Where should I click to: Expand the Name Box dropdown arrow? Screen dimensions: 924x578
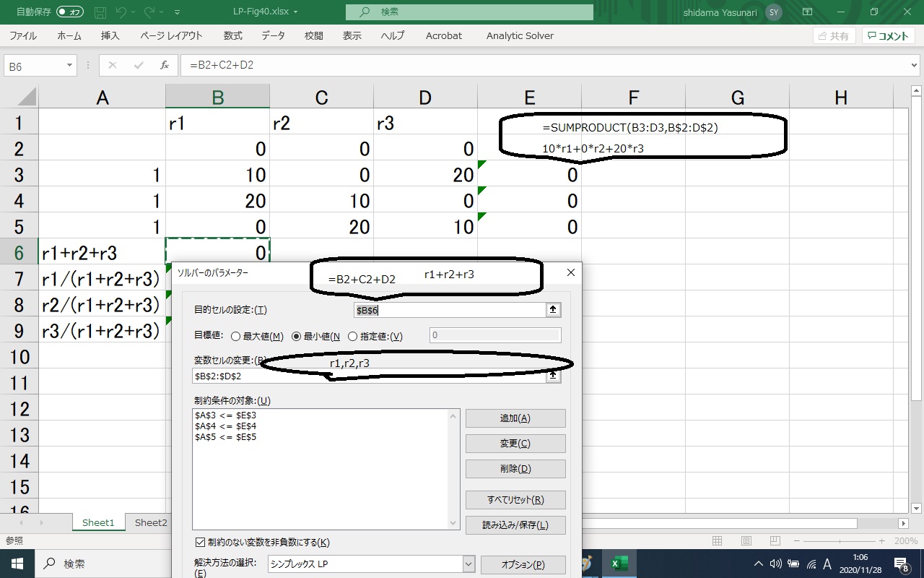pyautogui.click(x=70, y=66)
